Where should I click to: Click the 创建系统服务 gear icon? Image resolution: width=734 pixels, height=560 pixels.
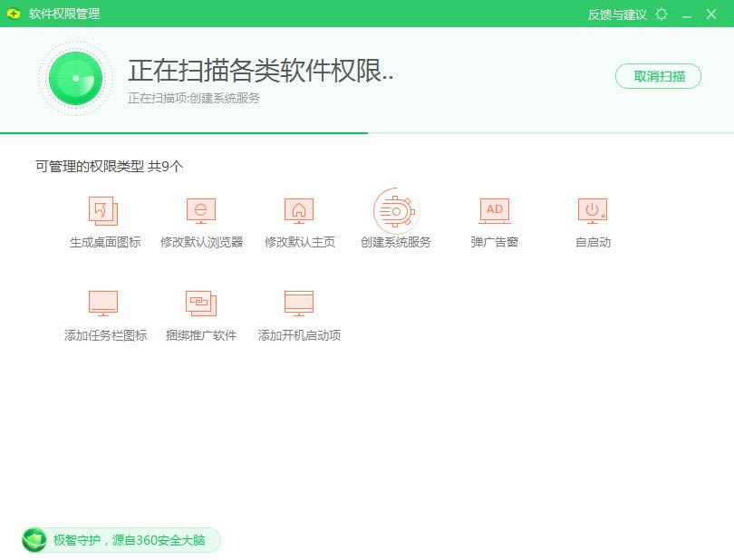(x=396, y=211)
